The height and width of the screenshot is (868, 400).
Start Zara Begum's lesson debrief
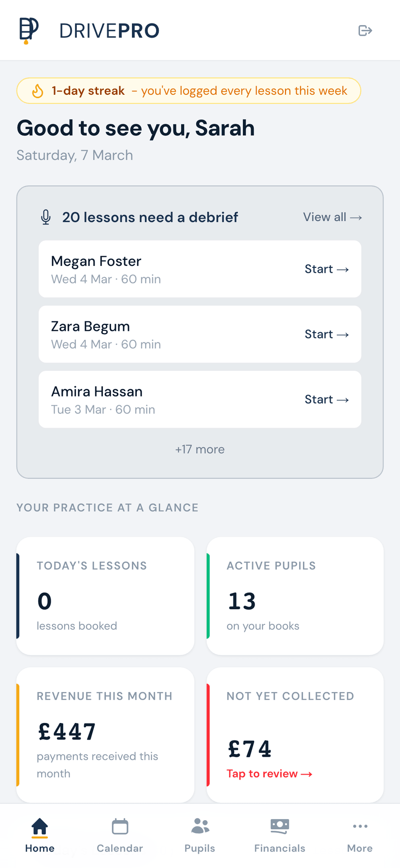pos(327,334)
